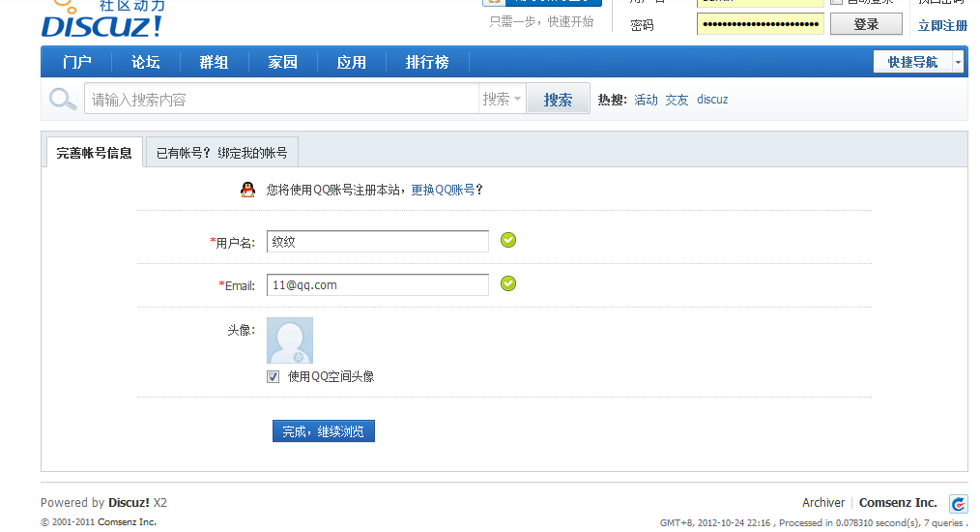Toggle the 使用QQ空间头像 checkbox

click(274, 376)
